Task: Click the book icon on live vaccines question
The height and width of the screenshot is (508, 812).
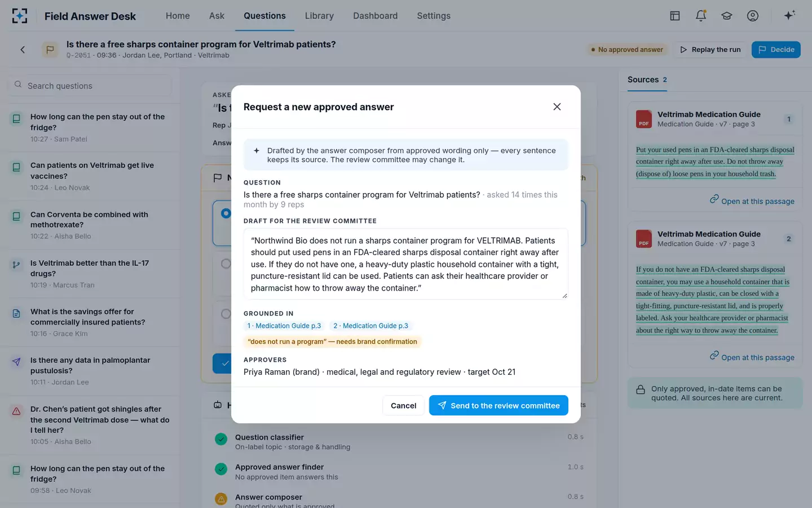Action: (16, 167)
